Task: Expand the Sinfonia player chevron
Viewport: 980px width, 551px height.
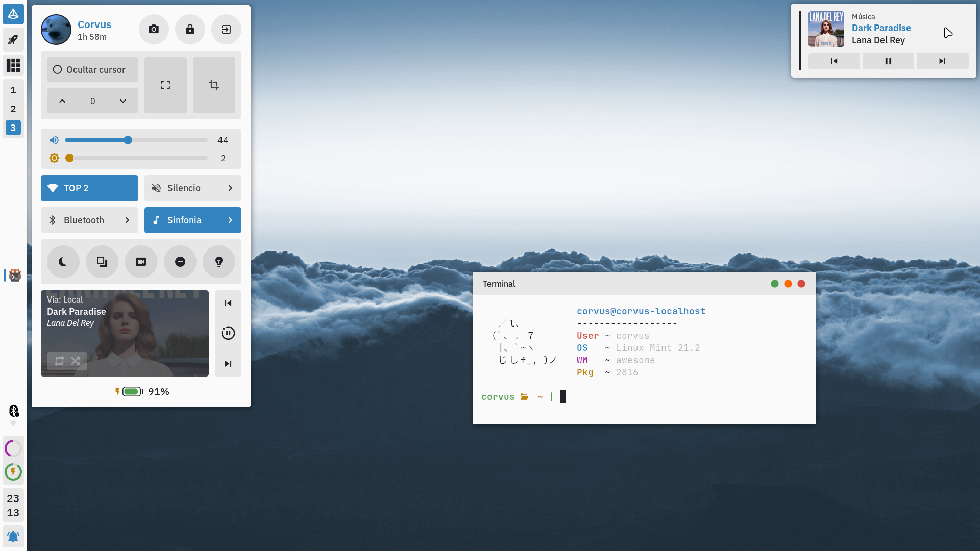Action: click(x=230, y=220)
